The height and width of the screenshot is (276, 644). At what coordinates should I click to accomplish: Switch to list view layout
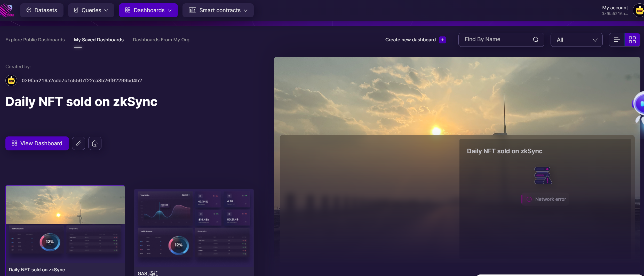(617, 40)
